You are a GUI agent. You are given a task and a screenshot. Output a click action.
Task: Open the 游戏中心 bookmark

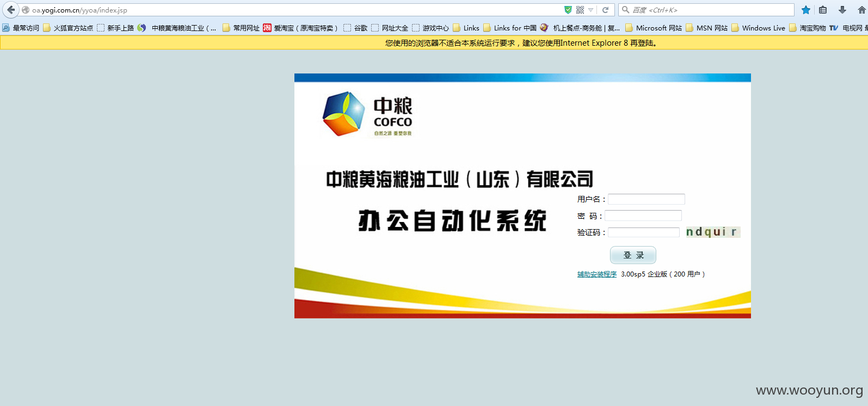(430, 28)
